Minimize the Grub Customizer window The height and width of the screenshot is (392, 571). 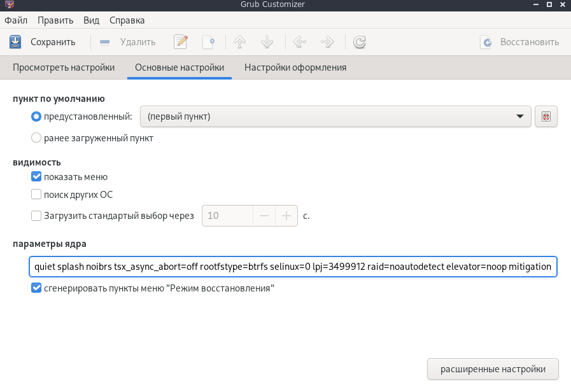pyautogui.click(x=536, y=4)
